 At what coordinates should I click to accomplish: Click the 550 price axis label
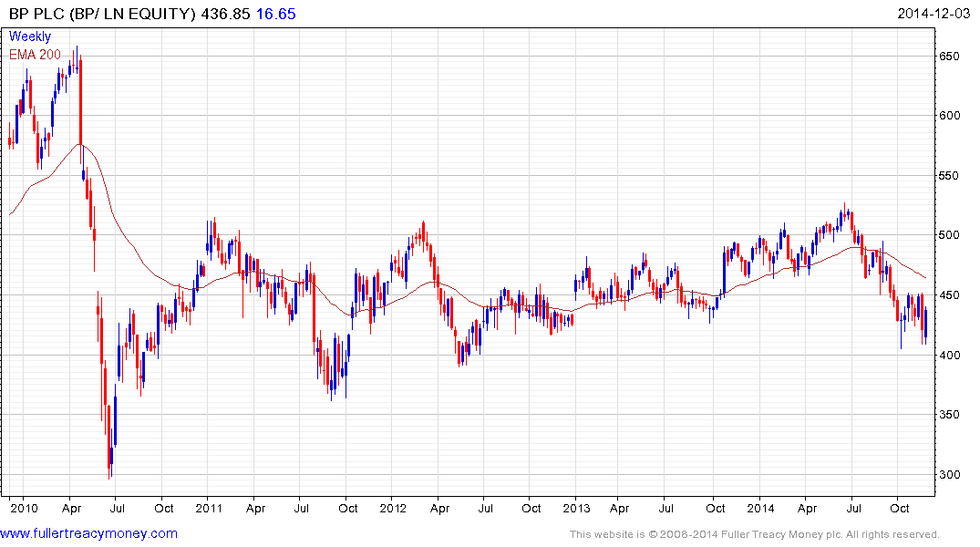pyautogui.click(x=949, y=176)
